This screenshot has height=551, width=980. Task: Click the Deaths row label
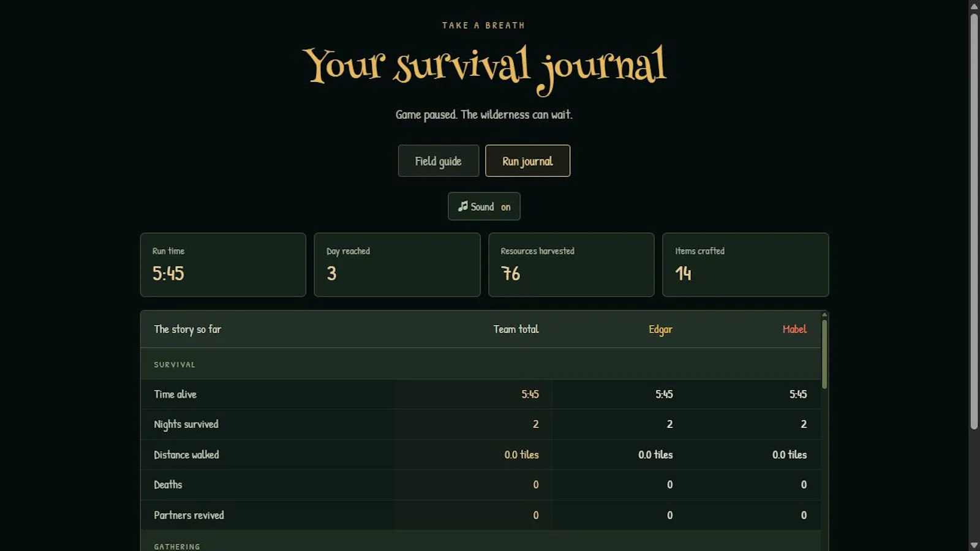pyautogui.click(x=168, y=485)
